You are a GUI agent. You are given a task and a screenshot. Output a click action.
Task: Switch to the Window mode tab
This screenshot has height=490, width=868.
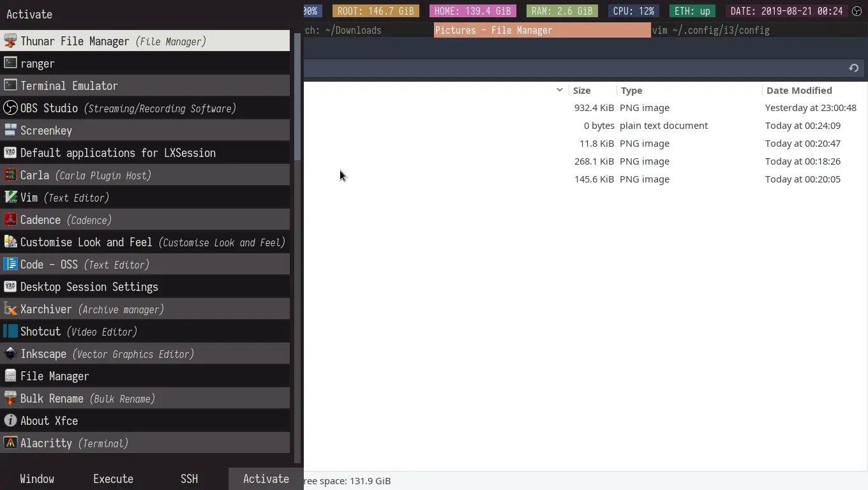point(37,479)
